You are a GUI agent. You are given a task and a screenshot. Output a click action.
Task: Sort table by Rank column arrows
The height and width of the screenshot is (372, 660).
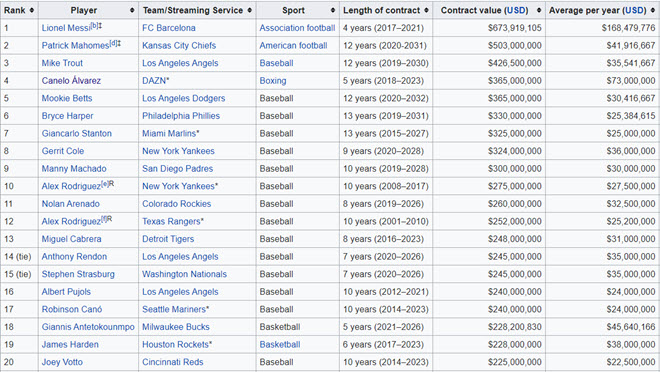tap(32, 10)
